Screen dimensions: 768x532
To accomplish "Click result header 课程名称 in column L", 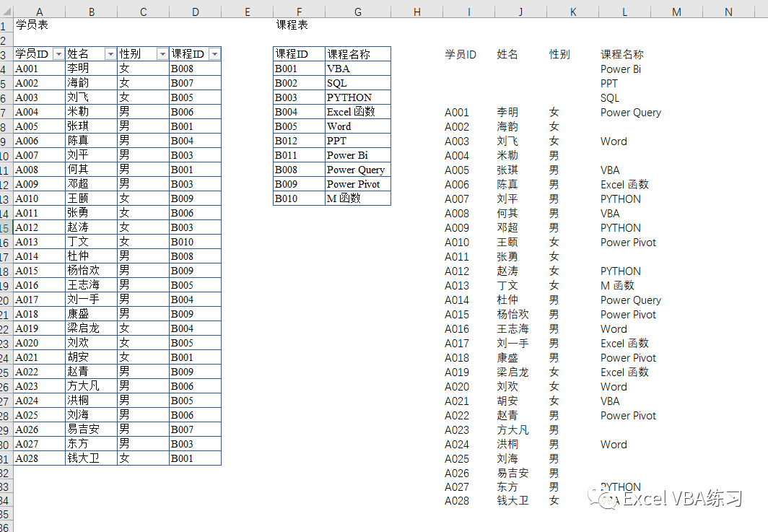I will (x=622, y=54).
